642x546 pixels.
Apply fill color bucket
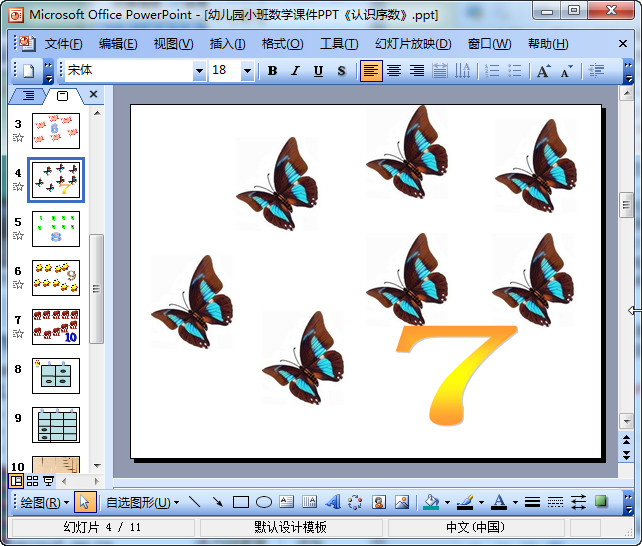tap(431, 502)
